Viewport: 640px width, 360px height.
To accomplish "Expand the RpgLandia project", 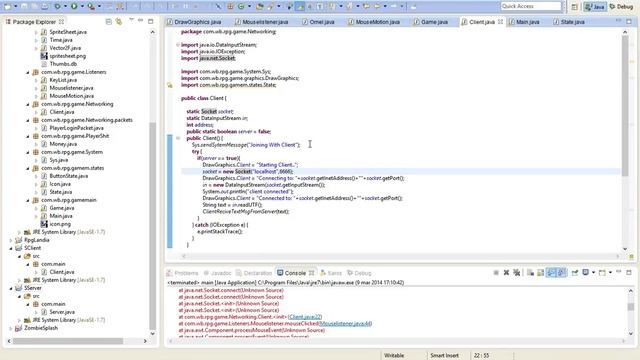I will 11,240.
